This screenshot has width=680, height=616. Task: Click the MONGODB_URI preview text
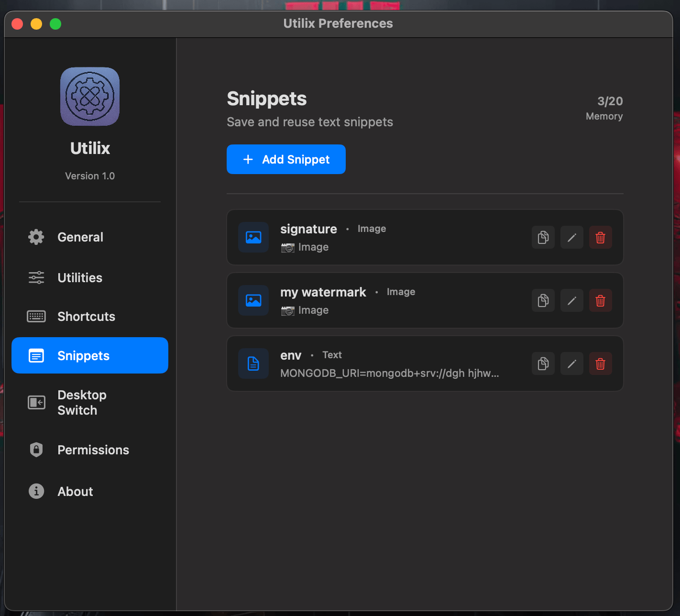pyautogui.click(x=390, y=373)
